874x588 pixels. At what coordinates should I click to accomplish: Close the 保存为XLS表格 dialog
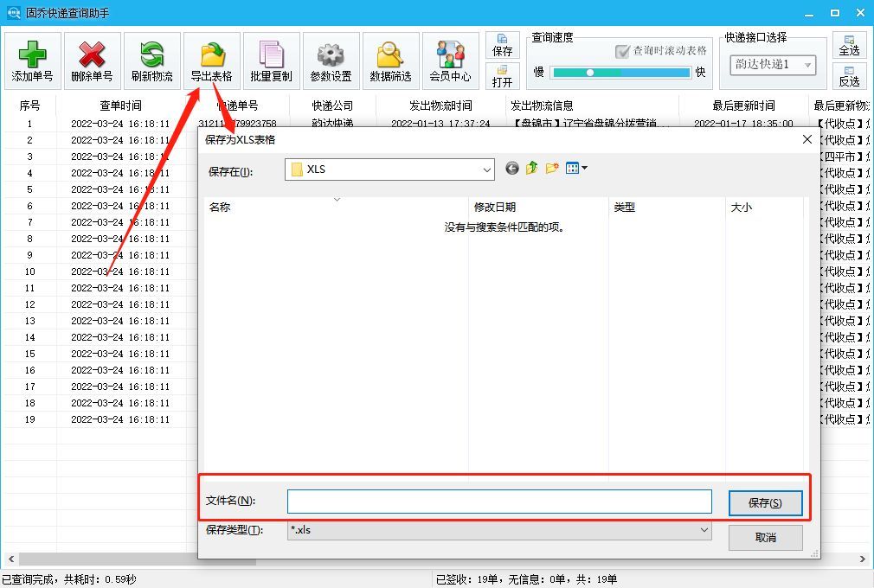807,139
